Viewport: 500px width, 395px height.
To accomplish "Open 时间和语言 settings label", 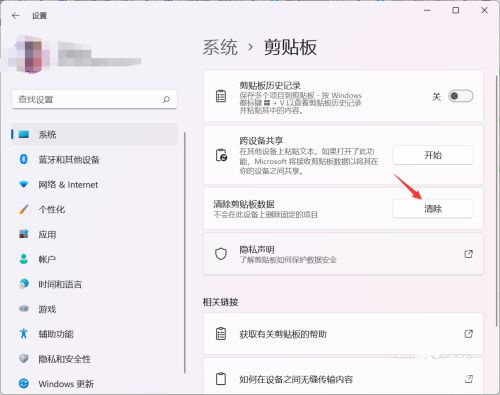I will pyautogui.click(x=60, y=284).
